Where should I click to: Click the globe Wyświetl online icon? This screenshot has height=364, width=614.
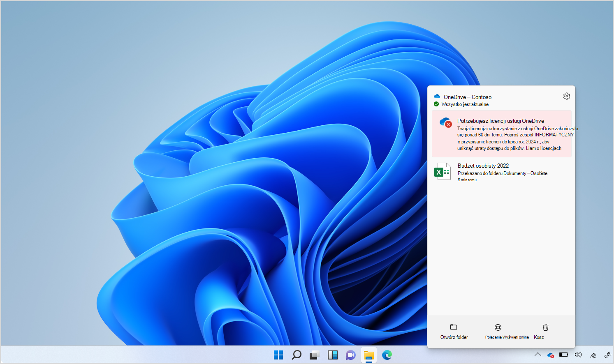tap(498, 327)
